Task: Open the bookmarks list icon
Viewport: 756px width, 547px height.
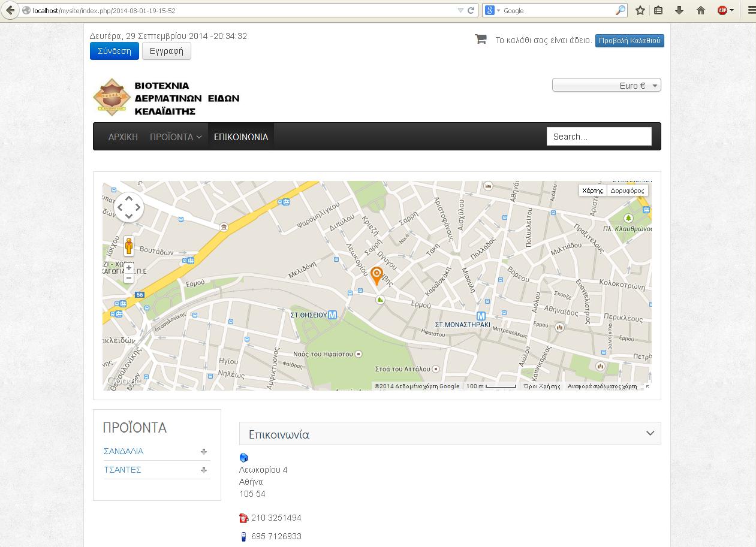Action: 658,10
